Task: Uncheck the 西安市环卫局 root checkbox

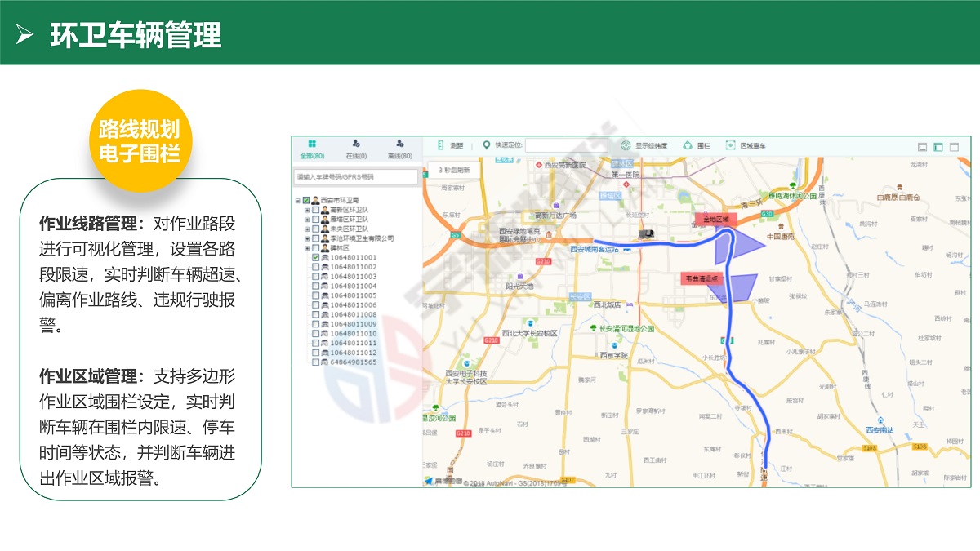Action: 306,200
